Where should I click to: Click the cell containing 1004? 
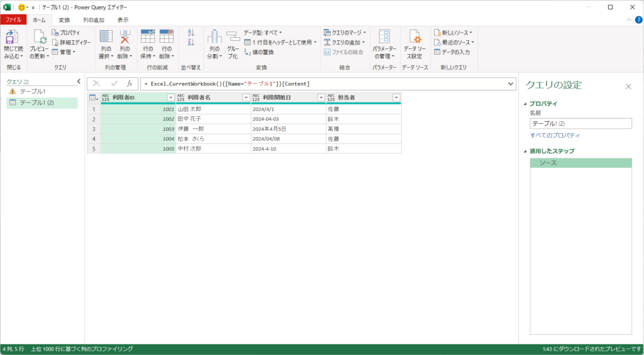point(138,139)
